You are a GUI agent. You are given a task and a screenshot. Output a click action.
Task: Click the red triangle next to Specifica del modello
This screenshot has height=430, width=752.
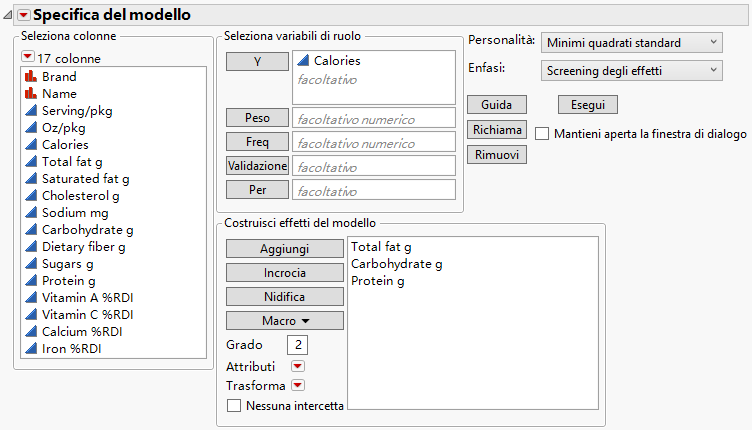click(x=24, y=15)
